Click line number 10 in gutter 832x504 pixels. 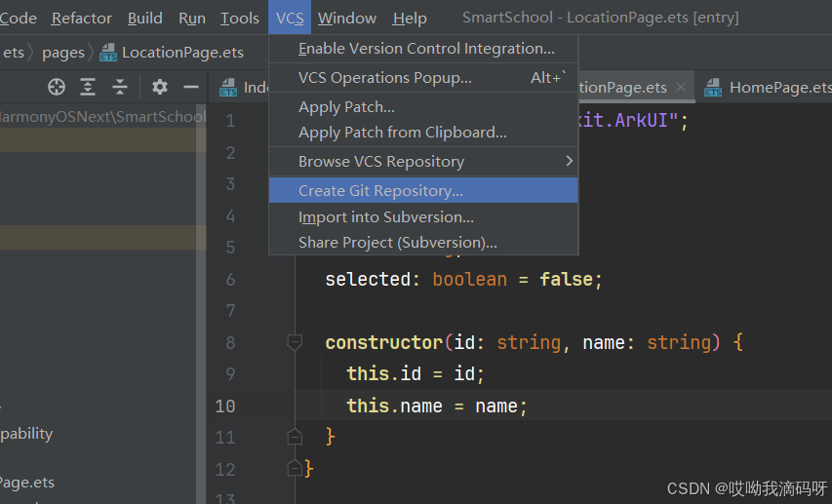click(225, 406)
